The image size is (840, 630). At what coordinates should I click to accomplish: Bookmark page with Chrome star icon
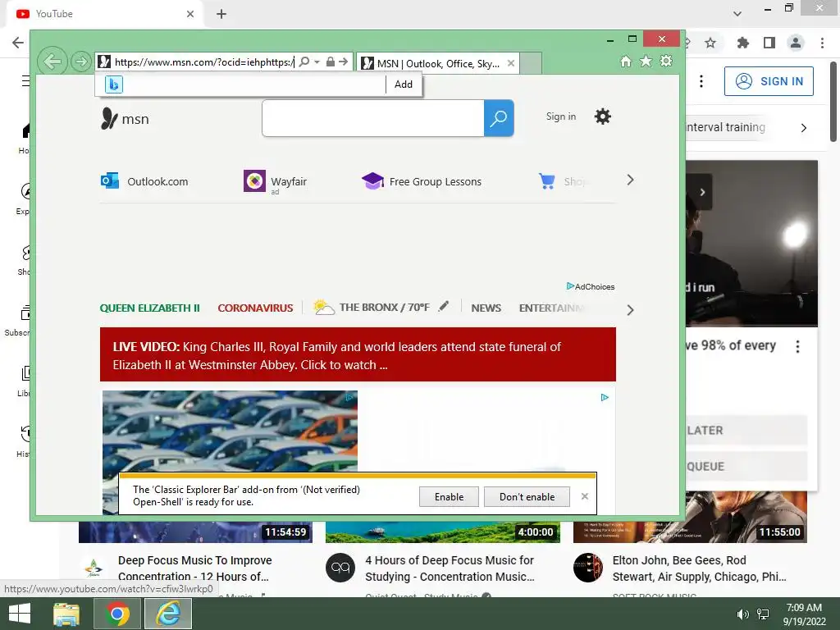click(710, 43)
